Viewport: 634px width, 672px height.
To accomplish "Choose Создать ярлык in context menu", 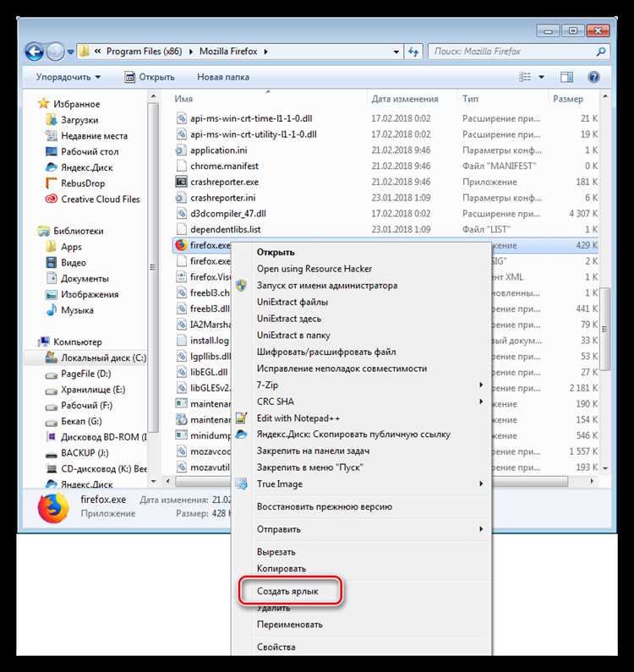I will click(x=287, y=592).
